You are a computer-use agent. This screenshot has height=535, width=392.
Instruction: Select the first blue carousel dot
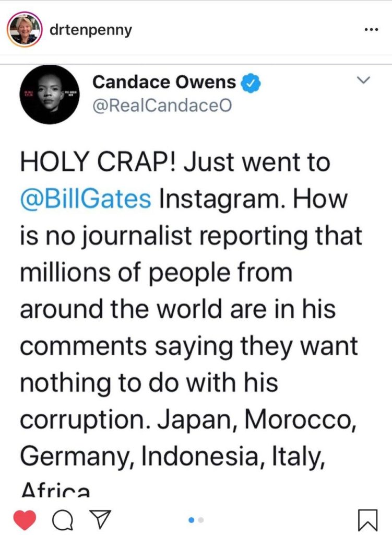point(191,520)
